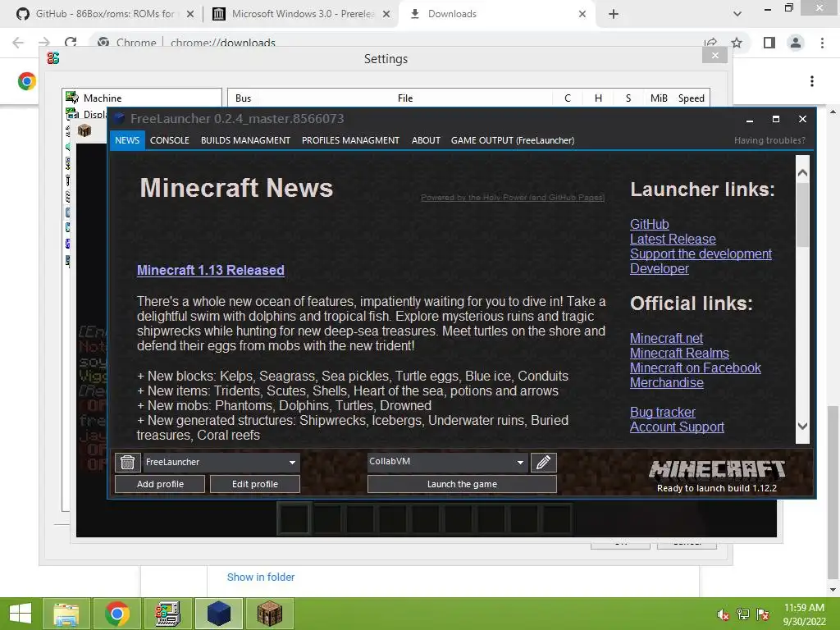Screen dimensions: 840x630
Task: Click the taskbar clock showing 11:59 AM
Action: pyautogui.click(x=804, y=614)
